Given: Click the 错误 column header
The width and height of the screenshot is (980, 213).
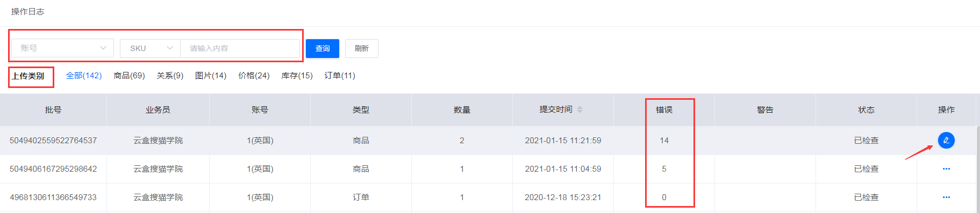Looking at the screenshot, I should click(x=664, y=110).
